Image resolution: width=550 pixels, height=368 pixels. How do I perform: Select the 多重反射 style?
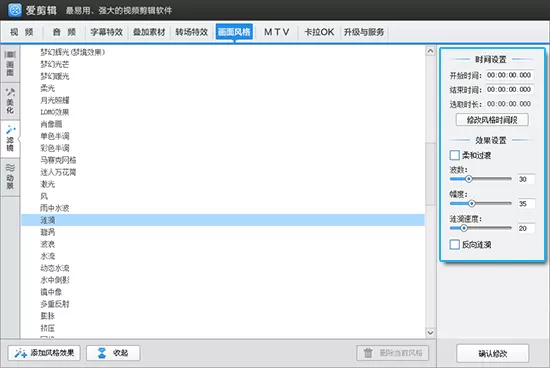coord(54,304)
